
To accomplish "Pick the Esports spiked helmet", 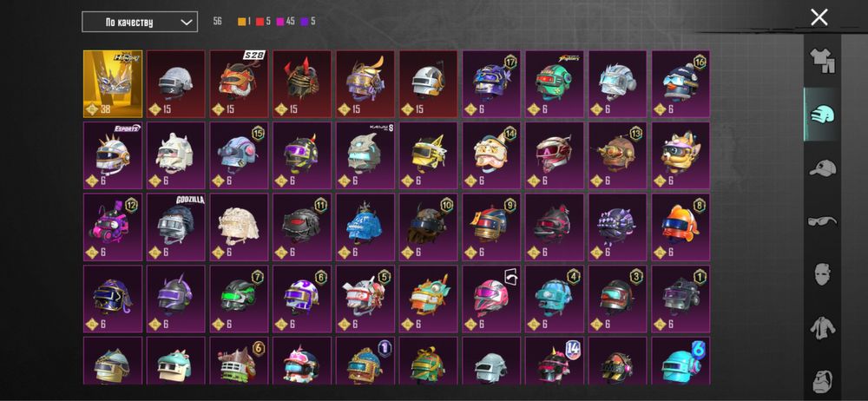I will click(113, 155).
